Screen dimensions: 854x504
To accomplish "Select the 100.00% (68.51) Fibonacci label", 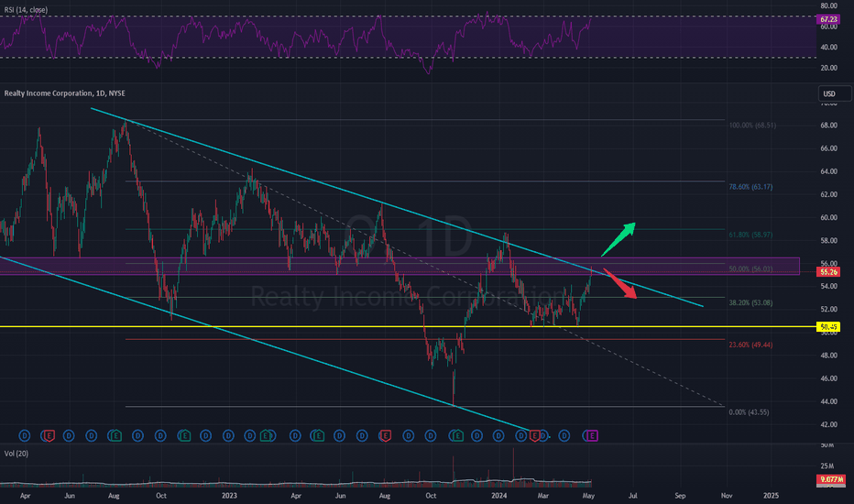I will tap(752, 126).
